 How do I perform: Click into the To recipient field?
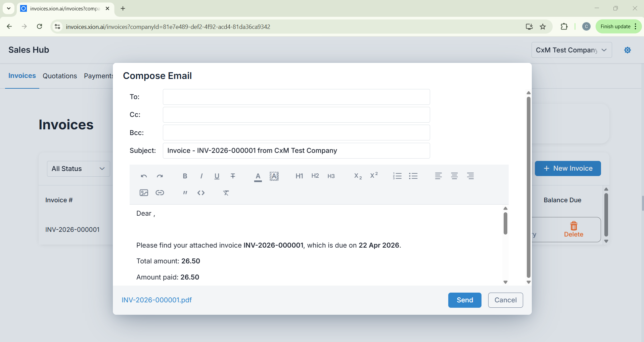296,97
